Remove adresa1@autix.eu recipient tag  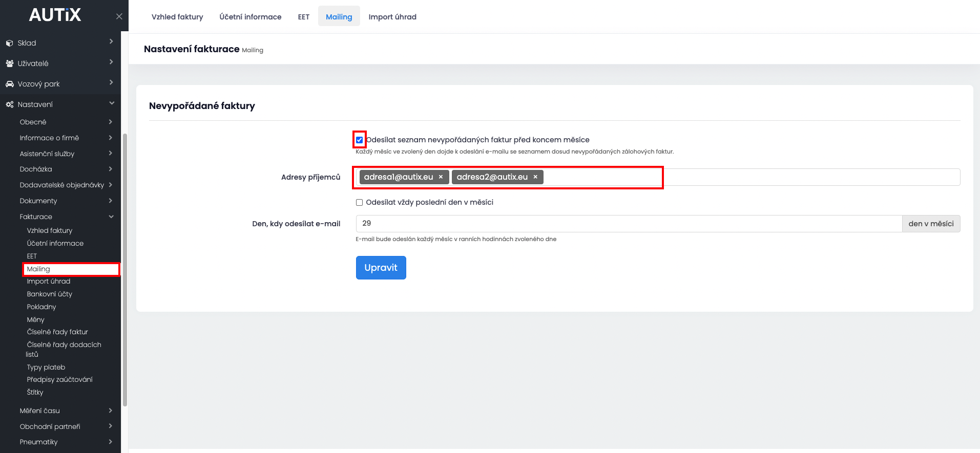[441, 177]
